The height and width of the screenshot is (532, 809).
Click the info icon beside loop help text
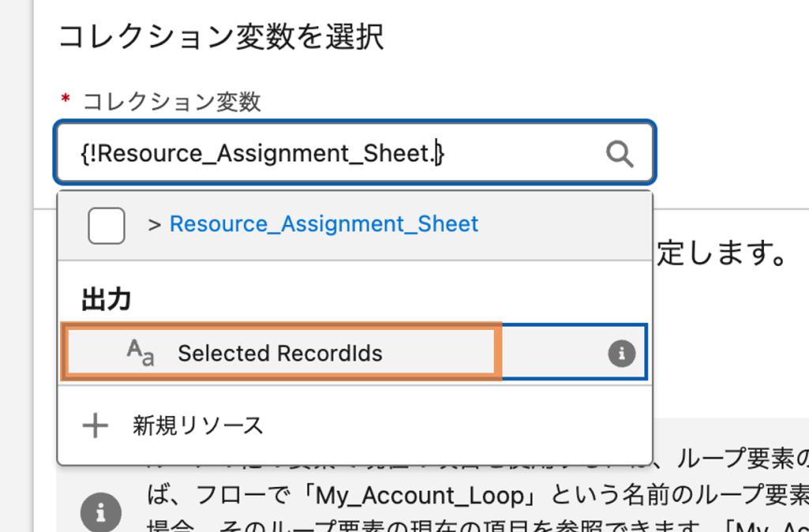(101, 509)
